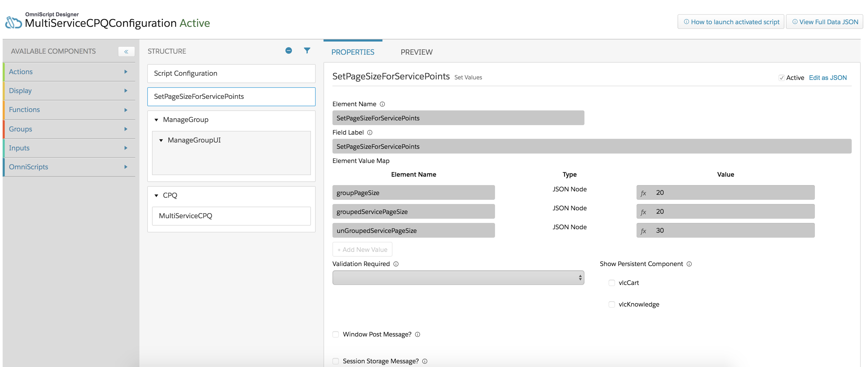868x367 pixels.
Task: Click the Element Name input field
Action: coord(458,118)
